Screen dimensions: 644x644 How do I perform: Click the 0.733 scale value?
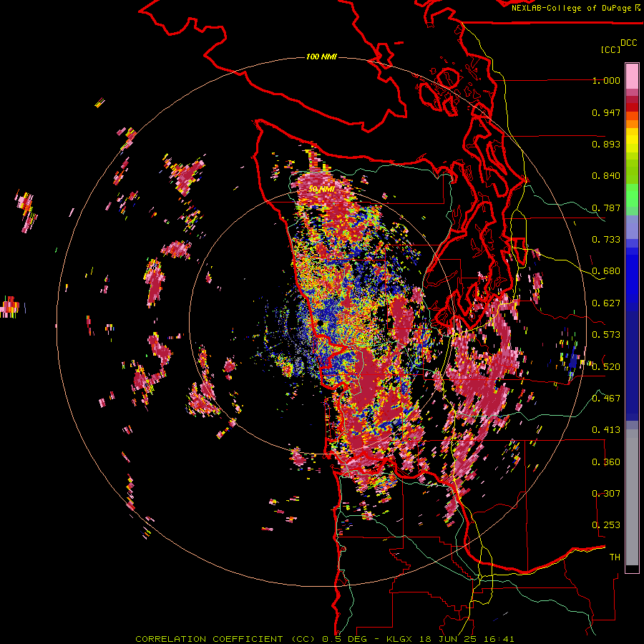[606, 240]
